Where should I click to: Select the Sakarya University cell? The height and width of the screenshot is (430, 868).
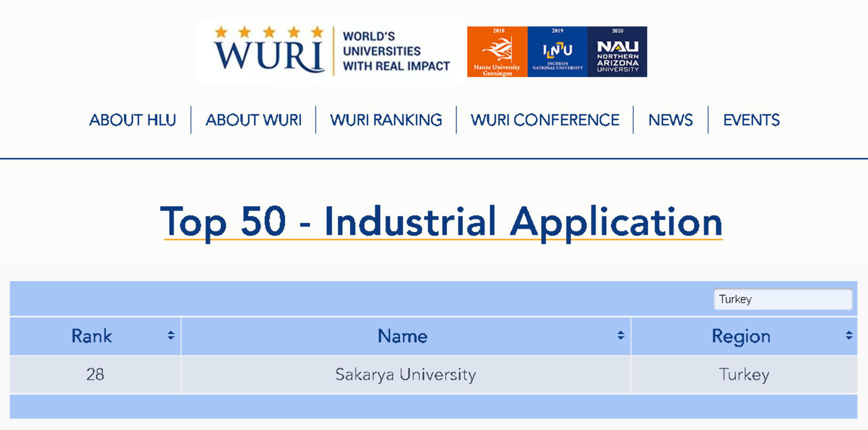(406, 374)
